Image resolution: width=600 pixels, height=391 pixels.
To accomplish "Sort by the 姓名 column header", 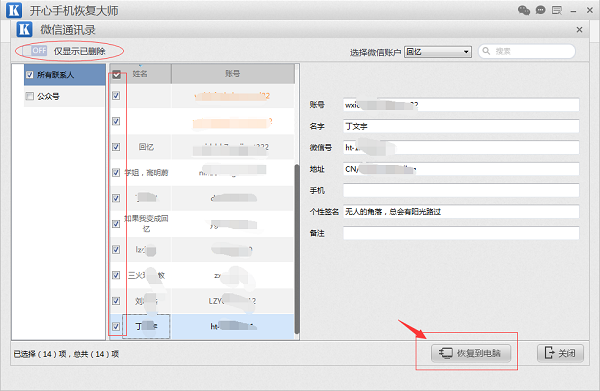I will [x=140, y=73].
